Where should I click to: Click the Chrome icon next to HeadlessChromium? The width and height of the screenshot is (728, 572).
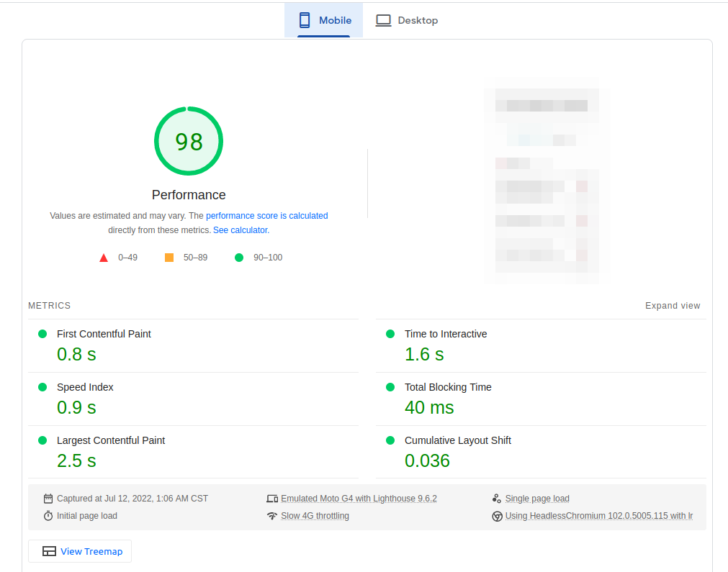click(x=497, y=517)
